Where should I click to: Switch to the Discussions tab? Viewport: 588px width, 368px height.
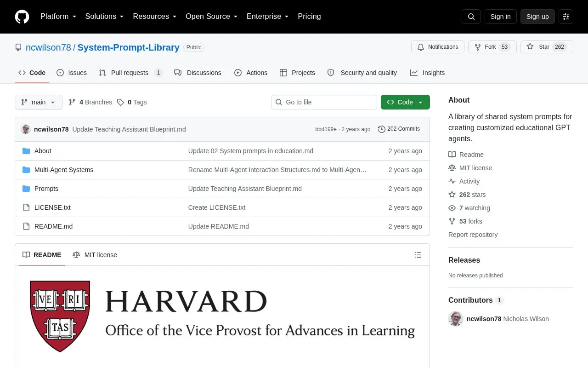[x=198, y=73]
